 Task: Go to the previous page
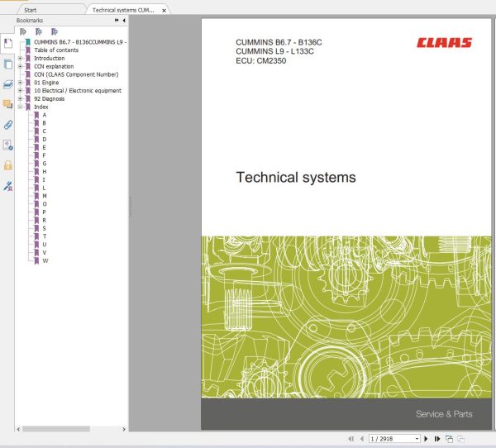click(362, 439)
